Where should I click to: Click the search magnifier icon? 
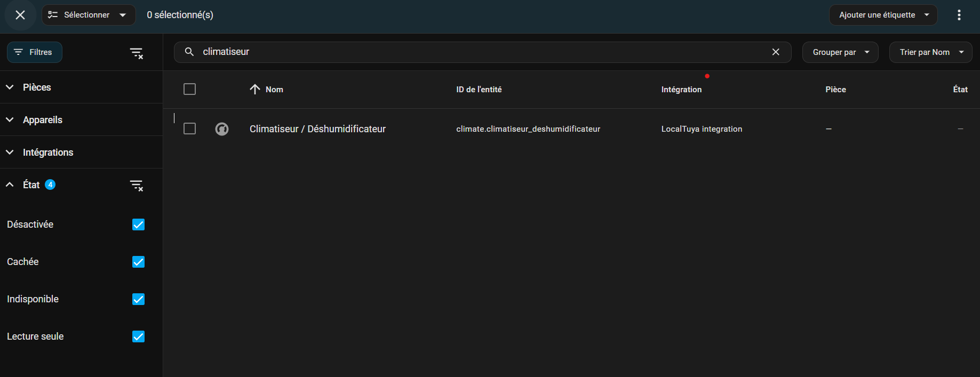(x=189, y=52)
